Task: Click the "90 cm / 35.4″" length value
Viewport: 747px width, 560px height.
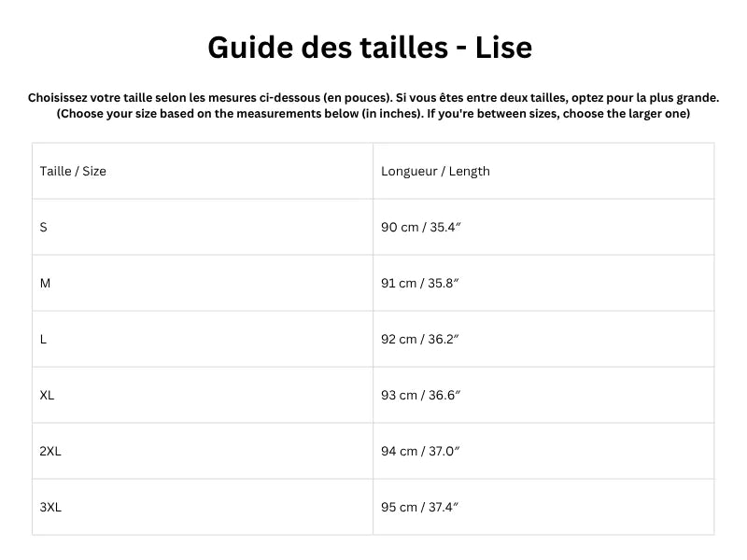Action: click(420, 227)
